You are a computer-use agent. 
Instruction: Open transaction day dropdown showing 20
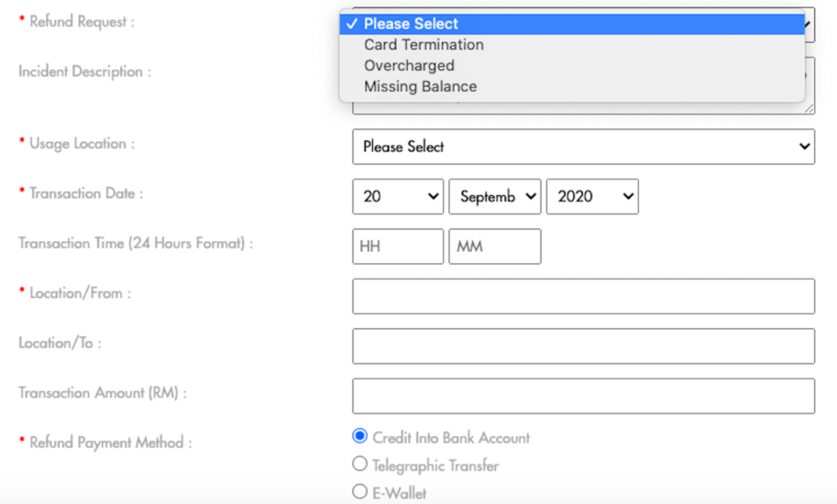point(398,197)
